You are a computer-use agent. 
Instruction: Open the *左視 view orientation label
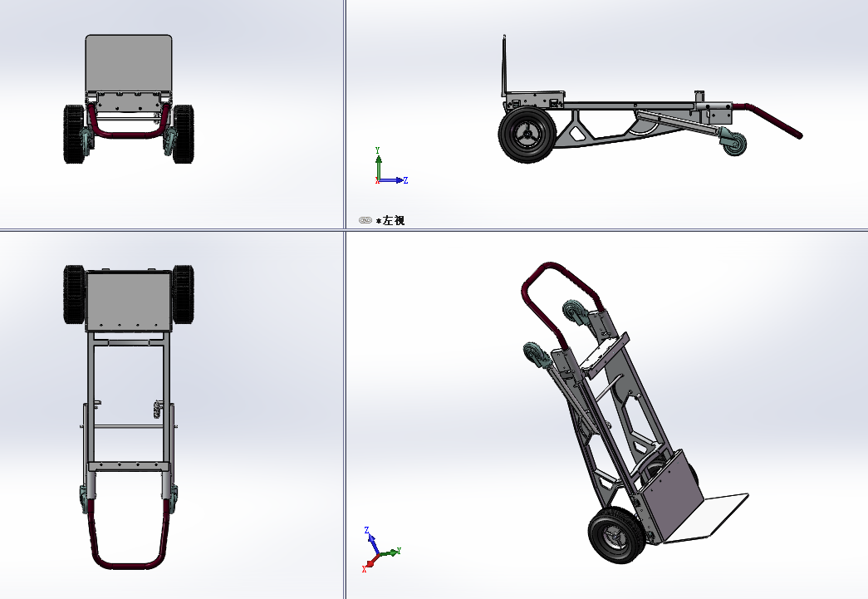(390, 220)
